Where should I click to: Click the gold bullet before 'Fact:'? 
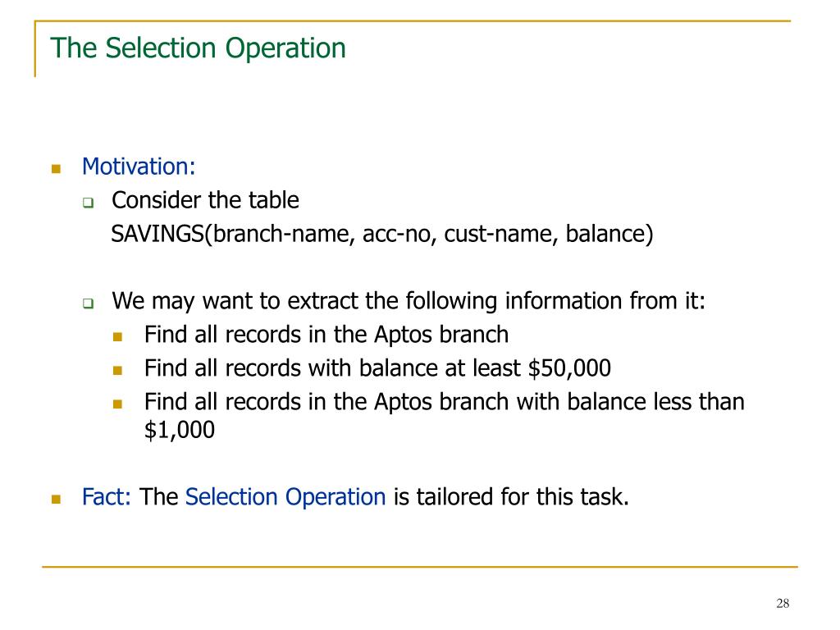coord(57,500)
